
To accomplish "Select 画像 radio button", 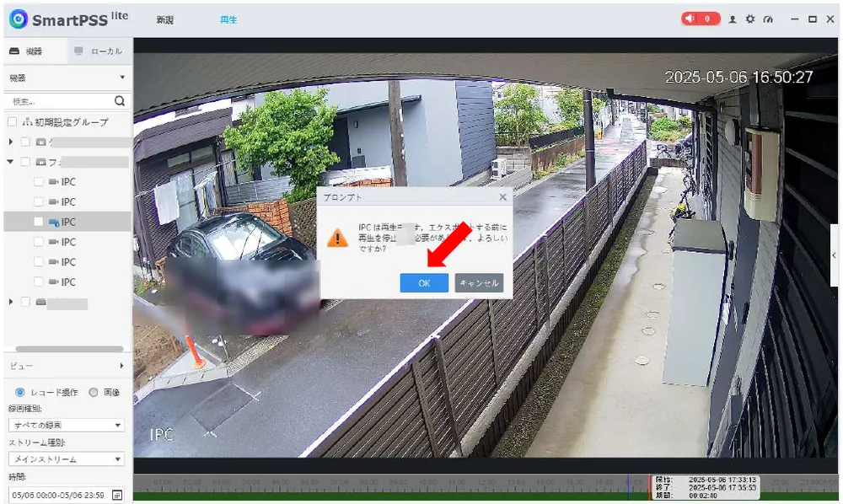I will 94,392.
